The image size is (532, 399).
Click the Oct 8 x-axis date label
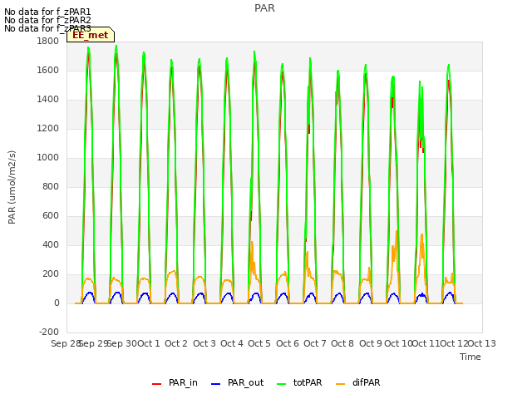coord(342,343)
